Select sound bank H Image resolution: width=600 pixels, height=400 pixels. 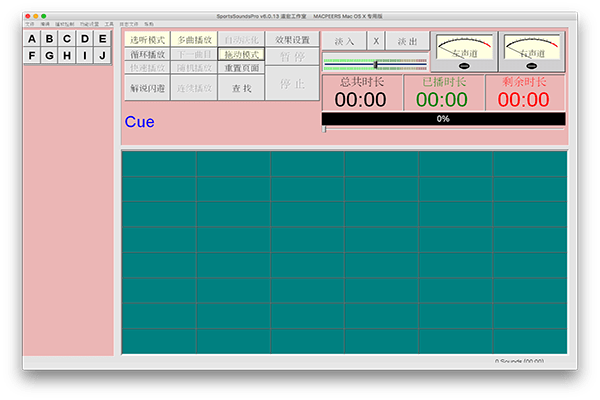[x=67, y=56]
